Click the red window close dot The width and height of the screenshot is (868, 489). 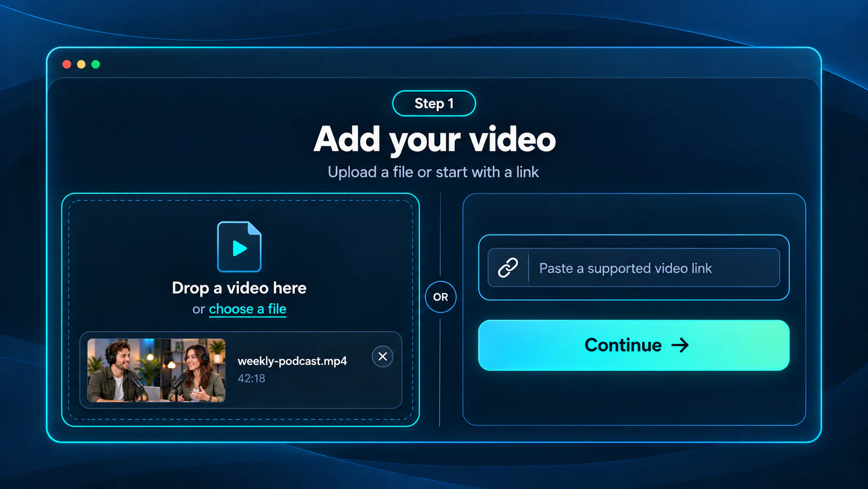[67, 64]
